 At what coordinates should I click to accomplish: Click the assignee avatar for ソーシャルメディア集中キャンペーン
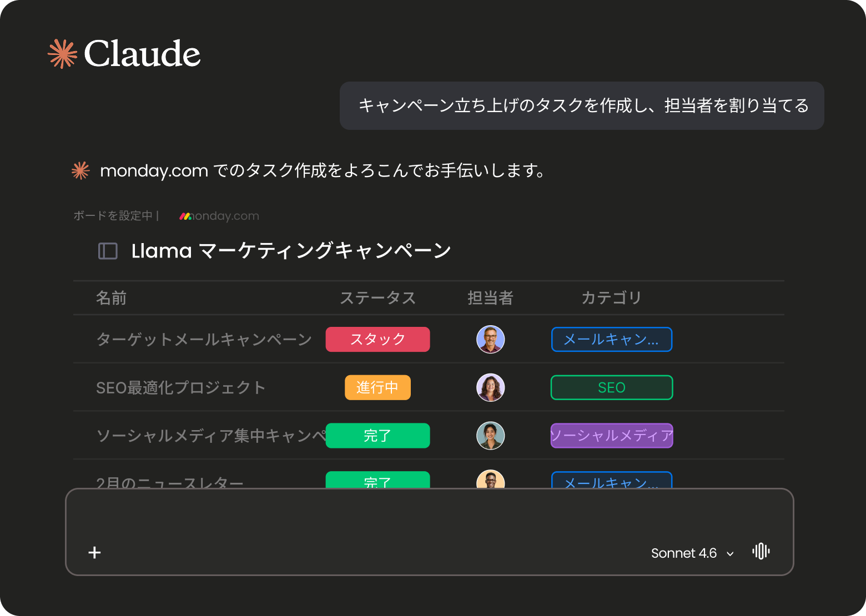pyautogui.click(x=491, y=436)
